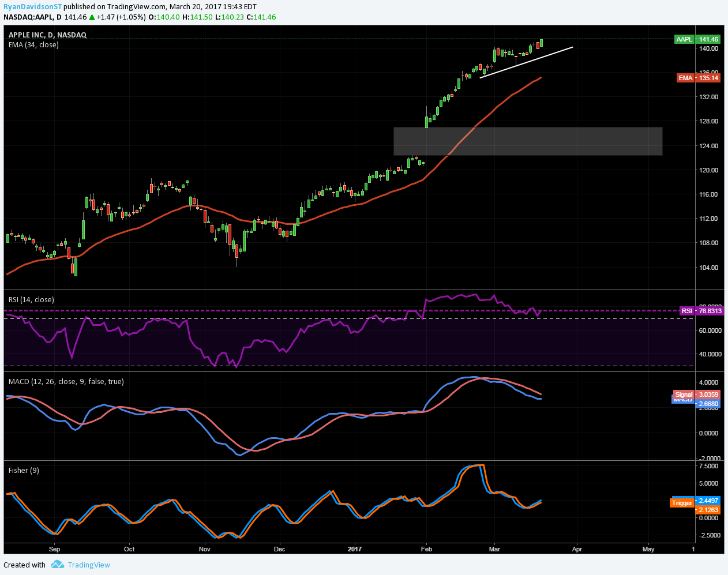This screenshot has height=575, width=728.
Task: Click the red EMA 135.14 axis label
Action: pyautogui.click(x=698, y=78)
